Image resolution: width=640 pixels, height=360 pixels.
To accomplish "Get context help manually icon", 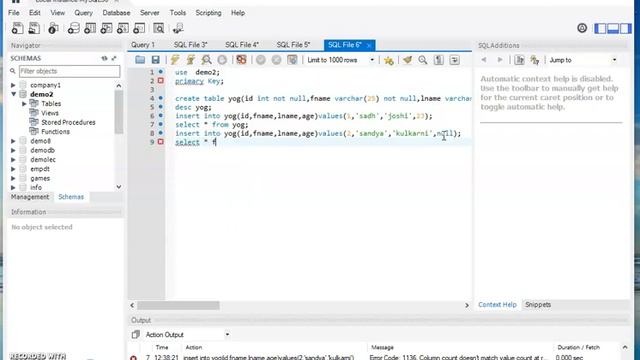I will [x=519, y=60].
